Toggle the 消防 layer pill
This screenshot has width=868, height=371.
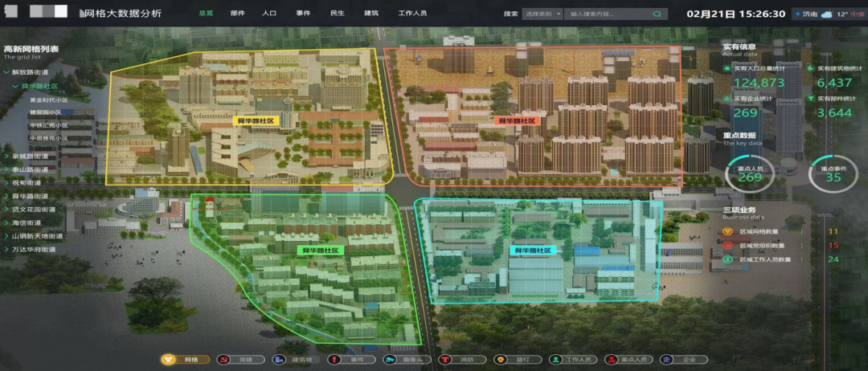(462, 360)
